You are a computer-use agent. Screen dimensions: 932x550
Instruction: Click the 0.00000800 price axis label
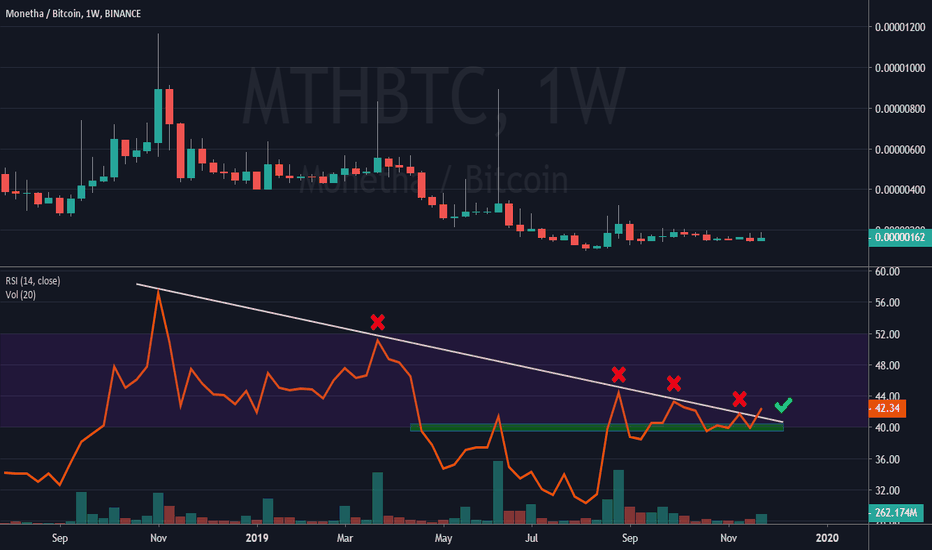pos(900,109)
